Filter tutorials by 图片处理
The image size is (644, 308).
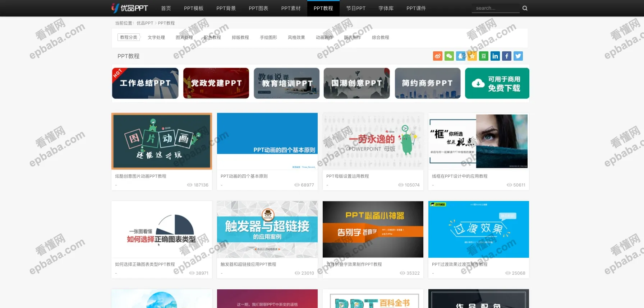pos(184,37)
